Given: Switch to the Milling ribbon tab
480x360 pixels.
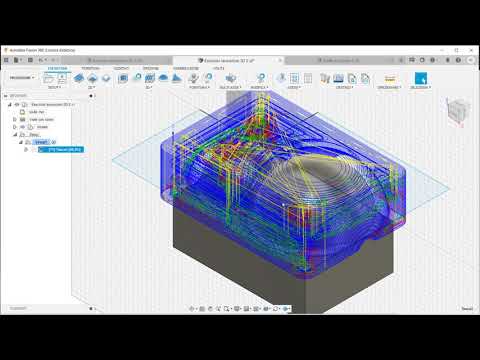Looking at the screenshot, I should [57, 68].
